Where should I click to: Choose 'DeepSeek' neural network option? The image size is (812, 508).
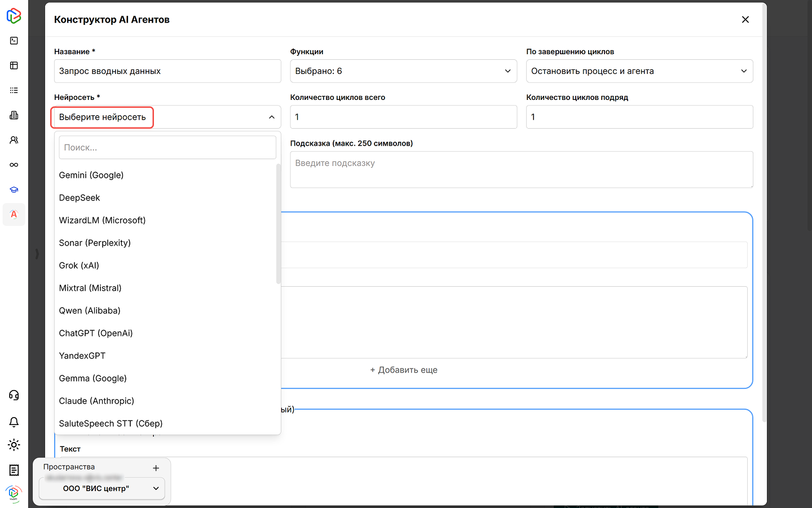(x=80, y=198)
